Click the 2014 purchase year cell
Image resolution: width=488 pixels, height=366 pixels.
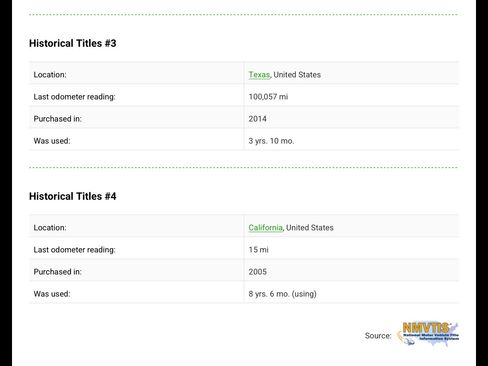[x=257, y=119]
